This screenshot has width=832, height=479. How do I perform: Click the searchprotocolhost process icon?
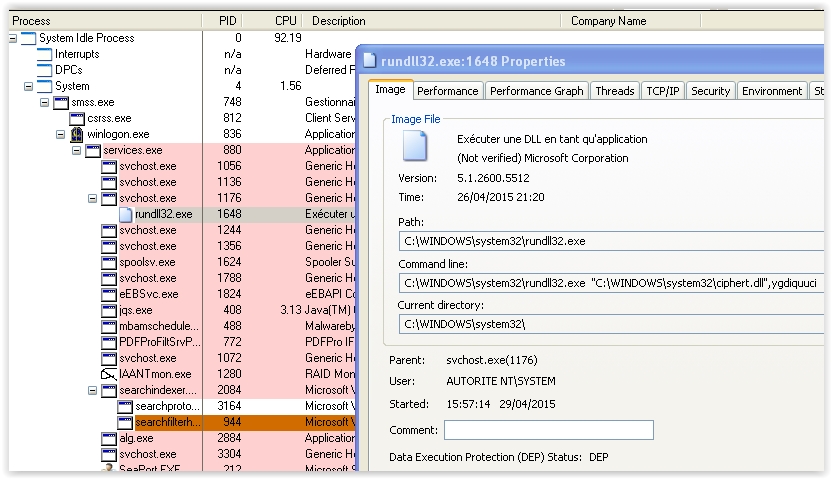coord(125,406)
